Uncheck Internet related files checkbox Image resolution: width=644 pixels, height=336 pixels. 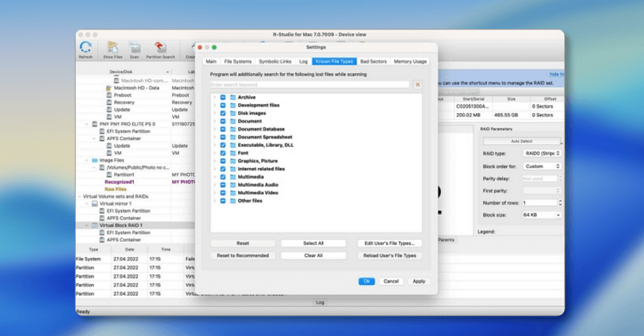tap(223, 169)
